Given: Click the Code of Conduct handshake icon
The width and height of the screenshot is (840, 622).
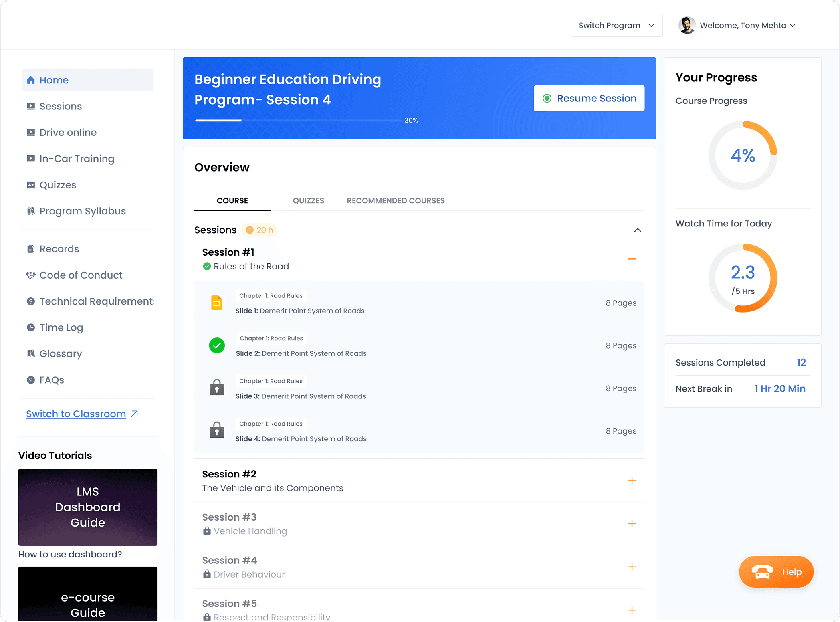Looking at the screenshot, I should (x=31, y=275).
